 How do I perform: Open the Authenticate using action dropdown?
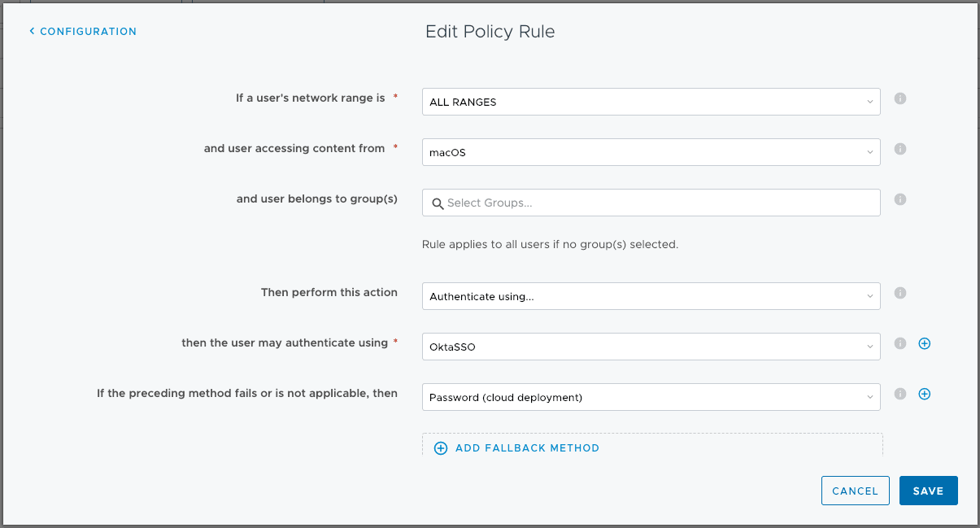[651, 296]
